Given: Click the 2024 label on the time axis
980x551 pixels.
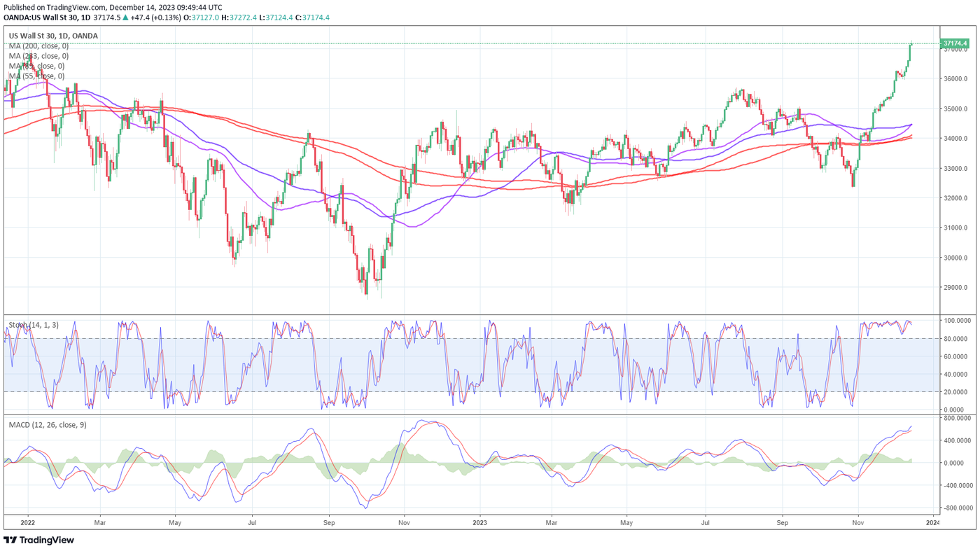Looking at the screenshot, I should pos(932,522).
